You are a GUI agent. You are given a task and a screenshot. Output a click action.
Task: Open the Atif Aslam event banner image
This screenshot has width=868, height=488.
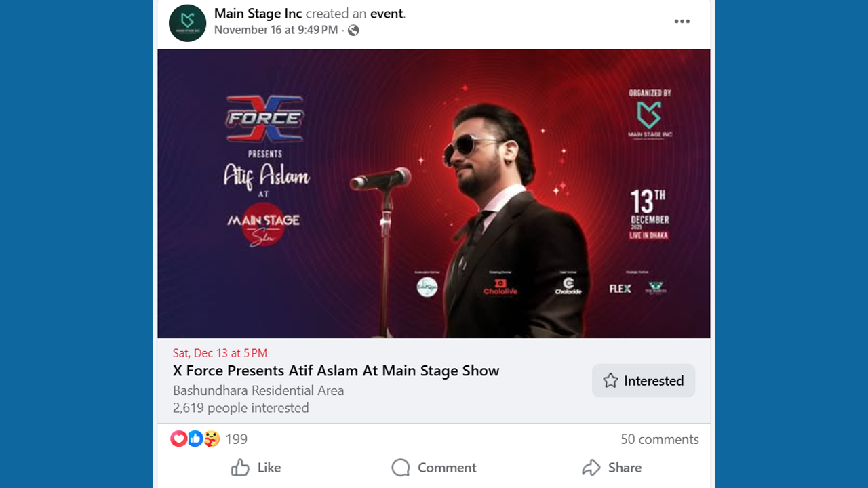click(x=434, y=193)
